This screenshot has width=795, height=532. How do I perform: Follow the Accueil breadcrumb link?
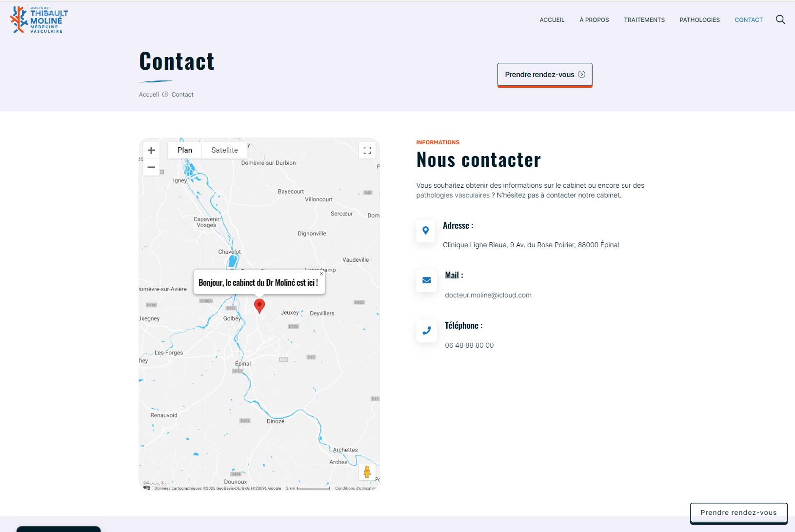[x=149, y=95]
